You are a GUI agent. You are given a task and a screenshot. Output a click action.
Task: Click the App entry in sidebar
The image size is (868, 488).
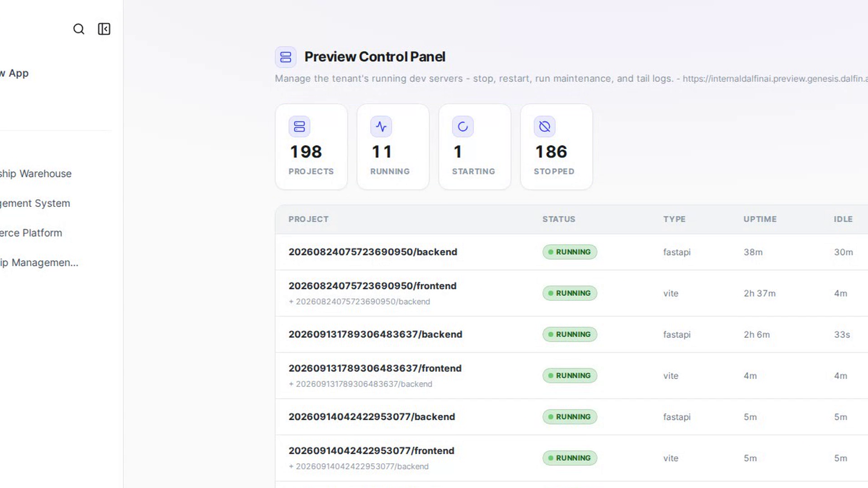coord(14,73)
